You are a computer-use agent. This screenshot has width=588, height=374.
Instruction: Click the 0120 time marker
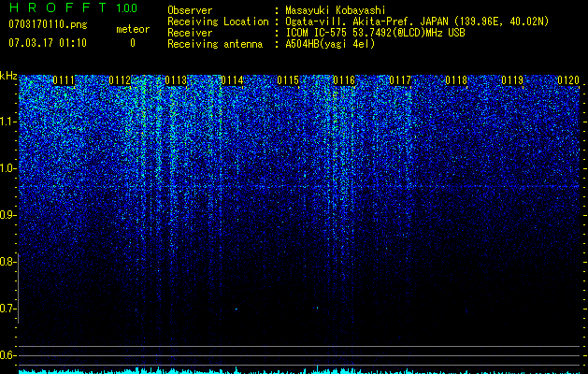click(568, 80)
